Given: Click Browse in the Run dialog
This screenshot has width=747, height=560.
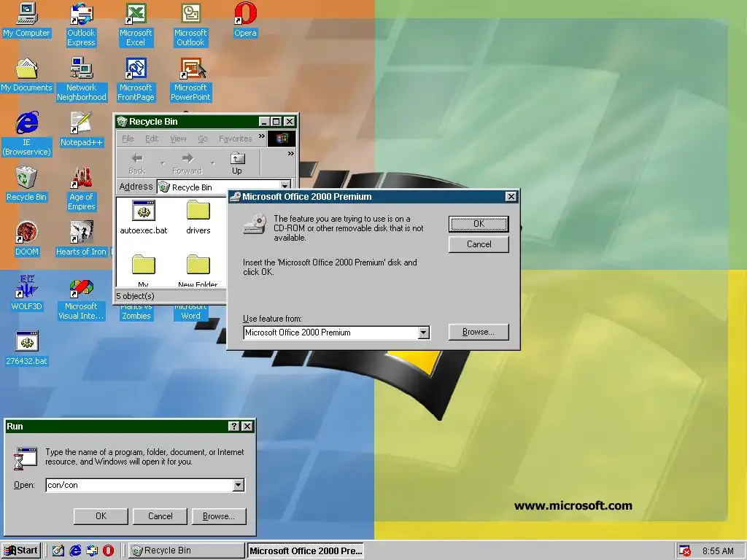Looking at the screenshot, I should (x=219, y=516).
